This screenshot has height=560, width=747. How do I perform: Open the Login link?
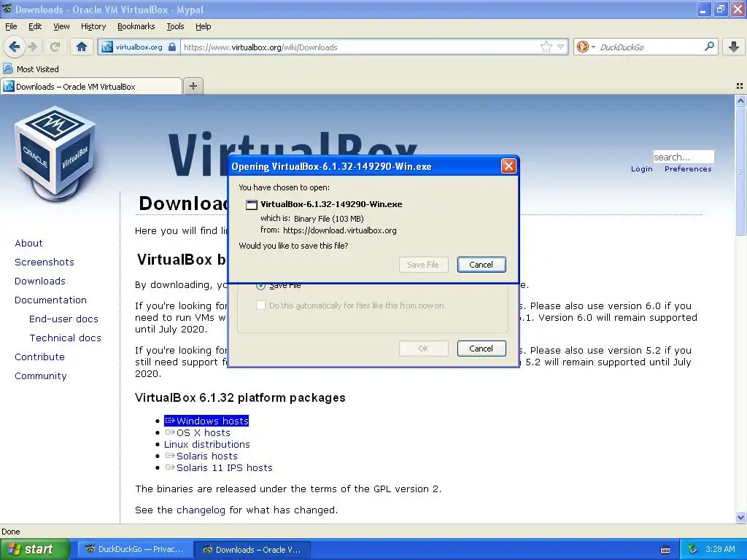(x=641, y=168)
